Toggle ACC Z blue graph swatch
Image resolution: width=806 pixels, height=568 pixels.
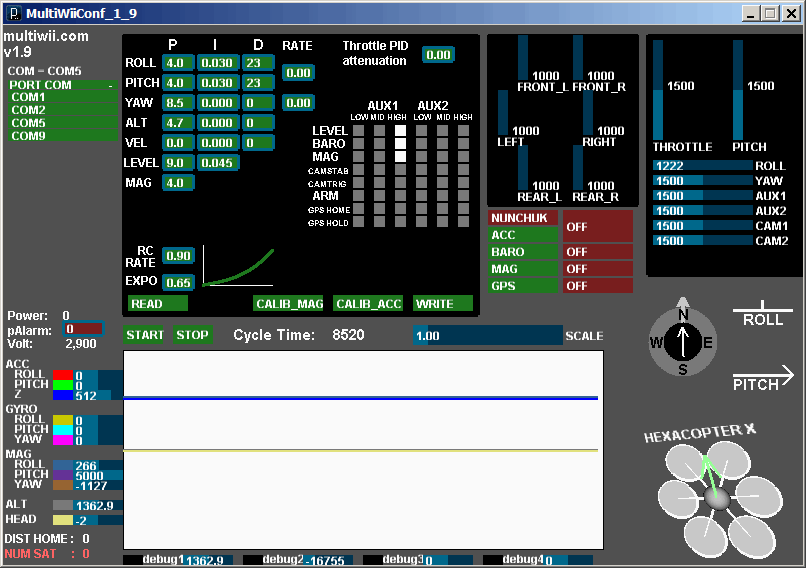[x=63, y=395]
